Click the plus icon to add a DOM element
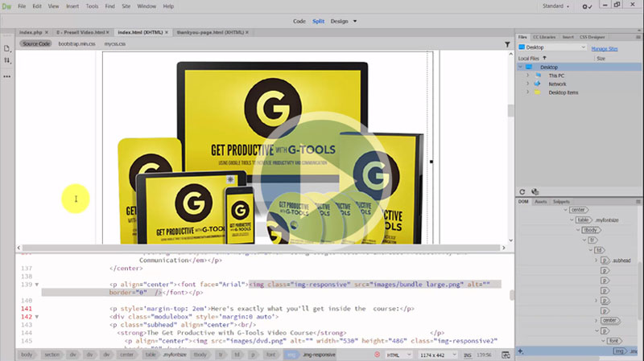 pos(522,351)
